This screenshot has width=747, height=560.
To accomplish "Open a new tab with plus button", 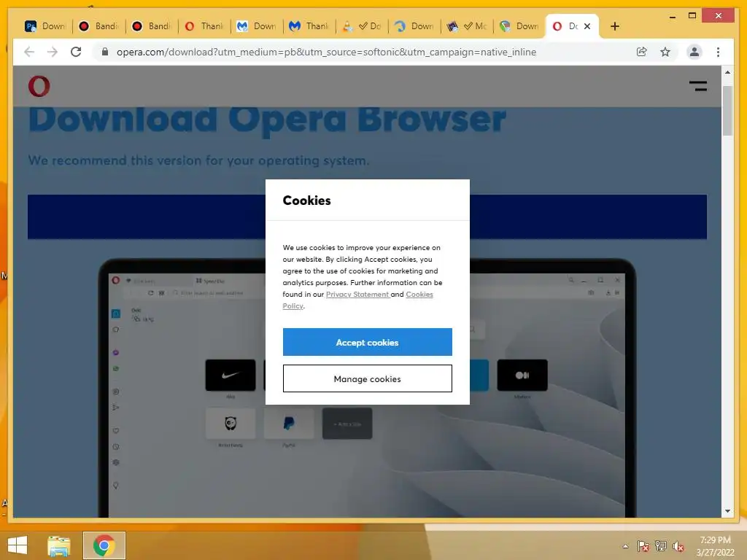I will (x=614, y=26).
